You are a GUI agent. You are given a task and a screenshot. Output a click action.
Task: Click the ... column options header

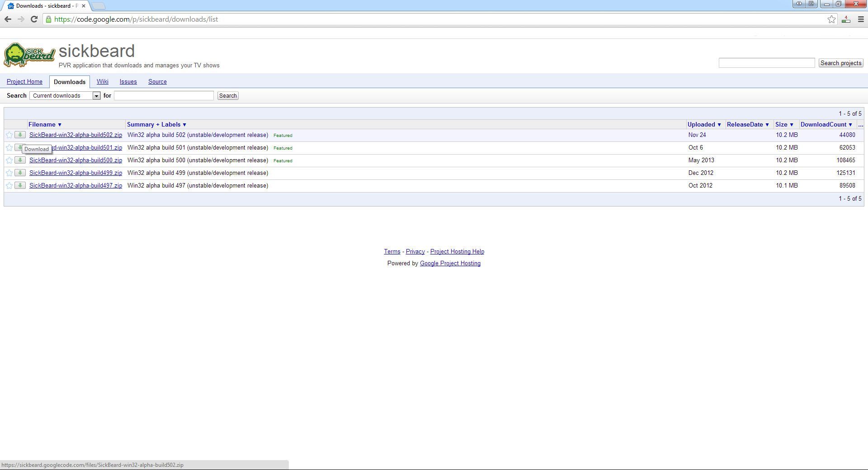tap(860, 125)
